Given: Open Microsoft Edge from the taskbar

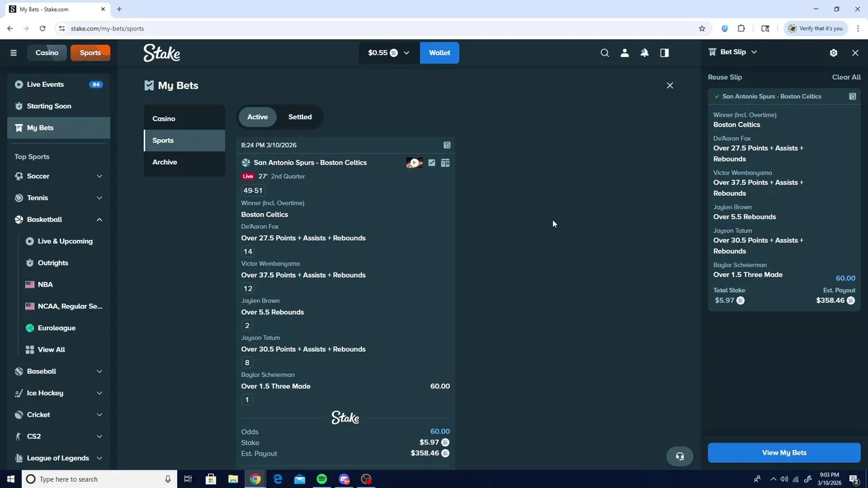Looking at the screenshot, I should pos(277,479).
